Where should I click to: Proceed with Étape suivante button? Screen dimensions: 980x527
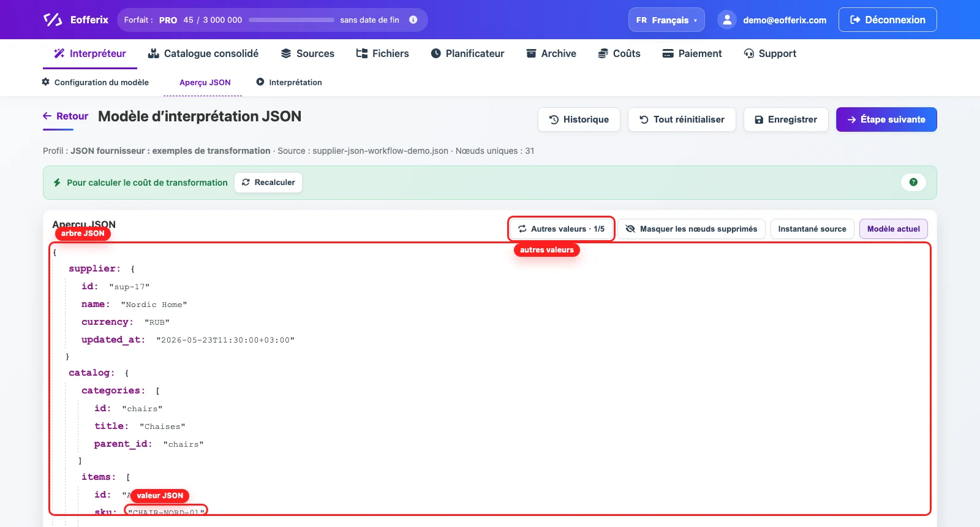pyautogui.click(x=886, y=119)
